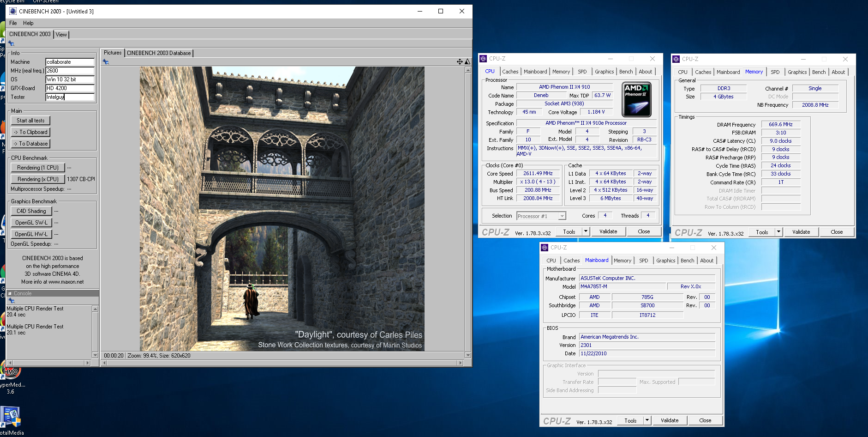Click the picture viewer scroll-up arrow
Image resolution: width=868 pixels, height=437 pixels.
(468, 70)
